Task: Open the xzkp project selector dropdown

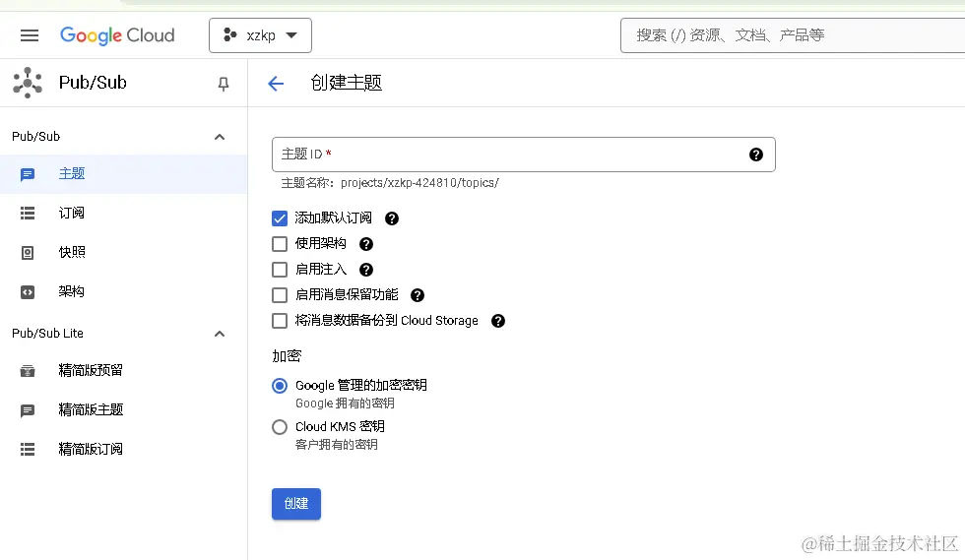Action: [260, 35]
